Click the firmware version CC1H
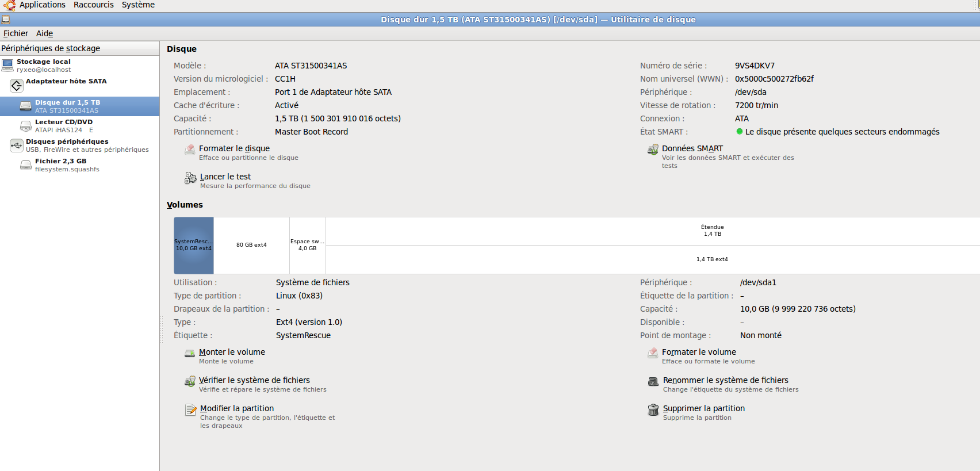The width and height of the screenshot is (980, 471). tap(285, 79)
